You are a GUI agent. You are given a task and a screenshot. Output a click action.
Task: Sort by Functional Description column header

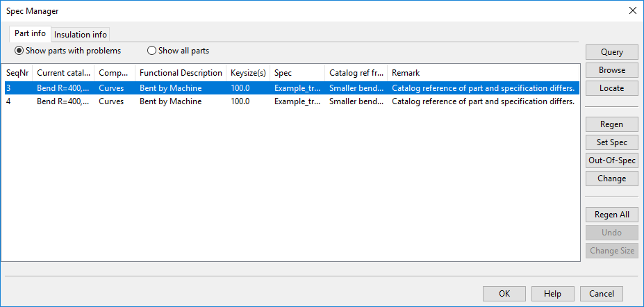pyautogui.click(x=181, y=73)
